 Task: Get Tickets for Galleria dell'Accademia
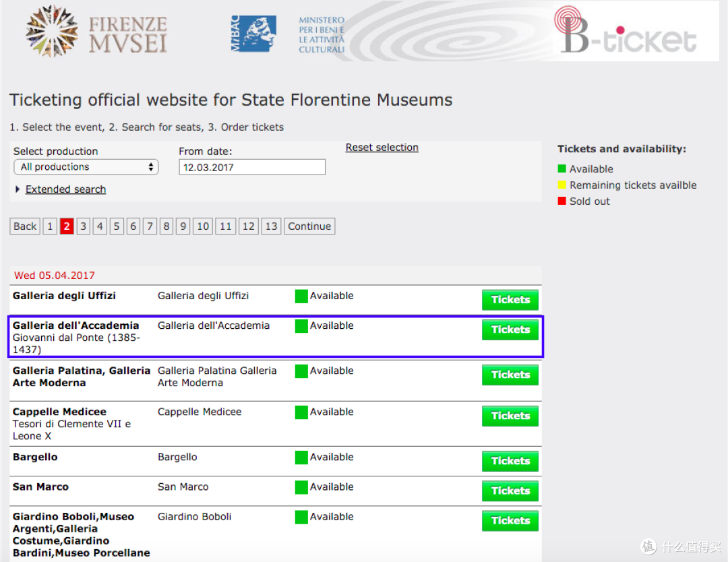pos(510,330)
